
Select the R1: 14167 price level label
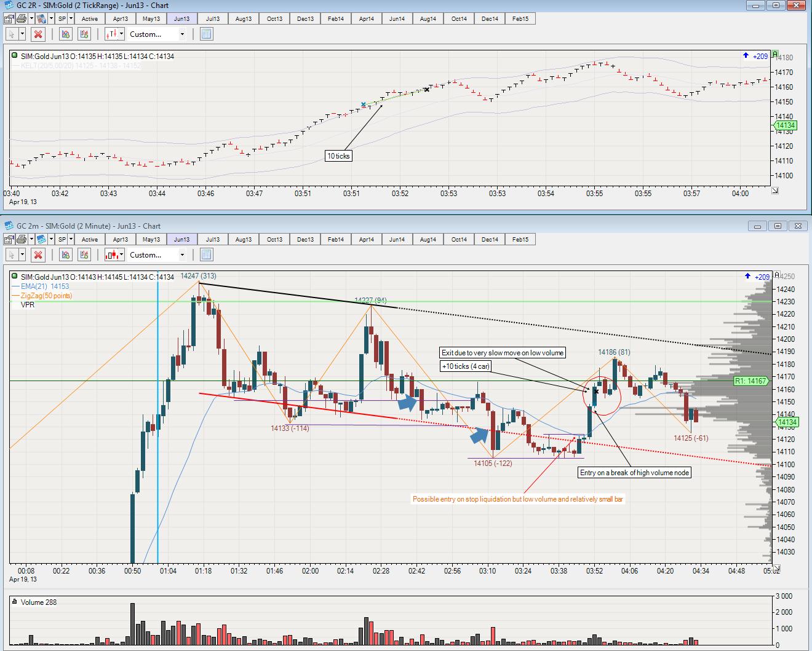[x=750, y=381]
